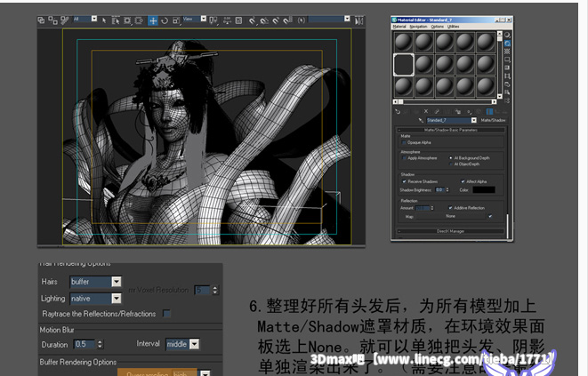Open the Utilities menu
Screen dimensions: 588x376
453,27
